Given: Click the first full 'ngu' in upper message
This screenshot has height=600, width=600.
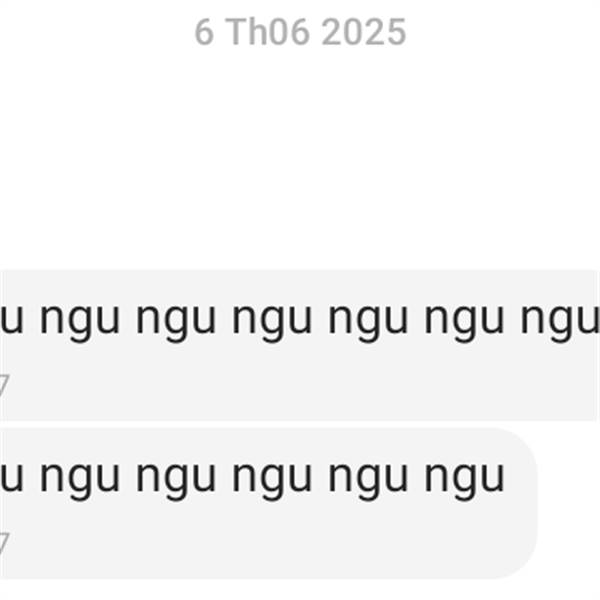Looking at the screenshot, I should pos(80,323).
